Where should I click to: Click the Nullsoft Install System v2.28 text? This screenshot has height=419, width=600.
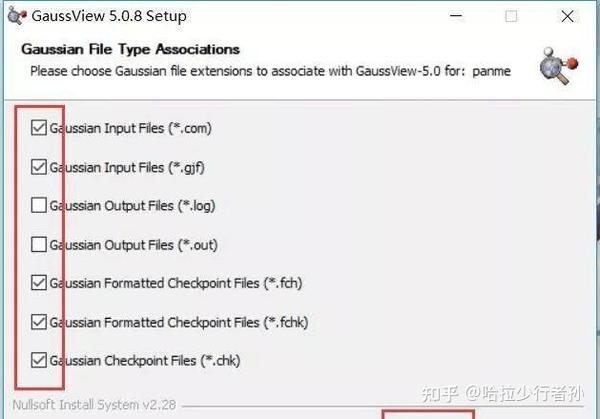pyautogui.click(x=94, y=405)
